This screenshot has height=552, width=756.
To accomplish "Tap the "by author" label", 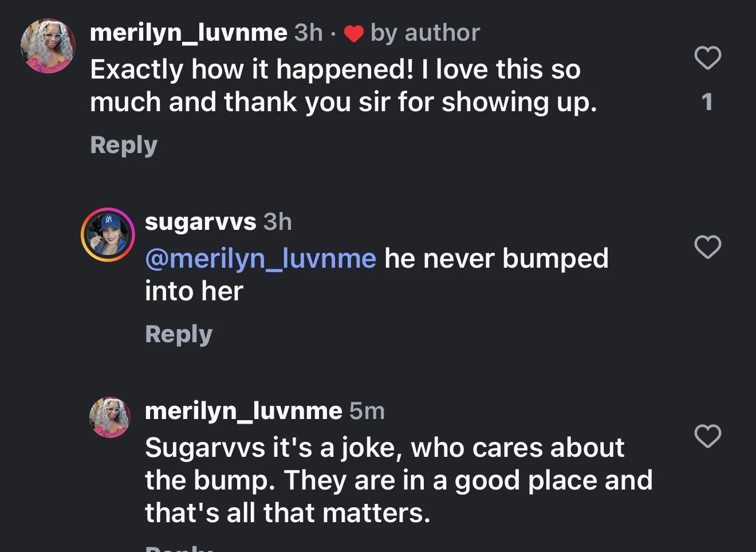I will (425, 33).
